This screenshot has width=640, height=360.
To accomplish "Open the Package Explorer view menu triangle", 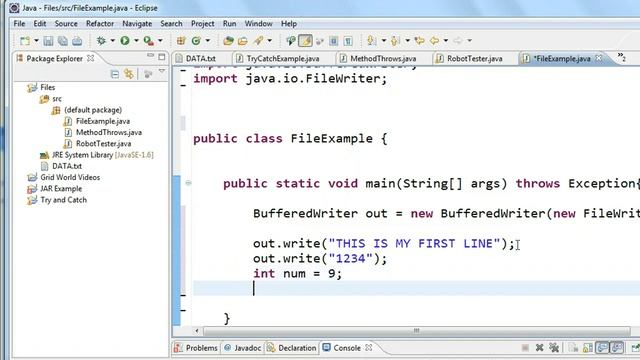I will tap(162, 72).
